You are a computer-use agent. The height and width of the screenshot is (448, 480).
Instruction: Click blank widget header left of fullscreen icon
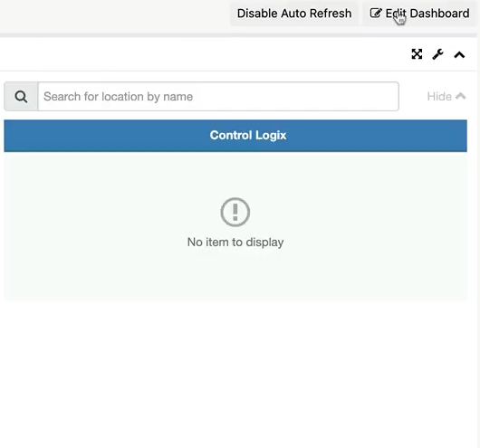coord(202,54)
